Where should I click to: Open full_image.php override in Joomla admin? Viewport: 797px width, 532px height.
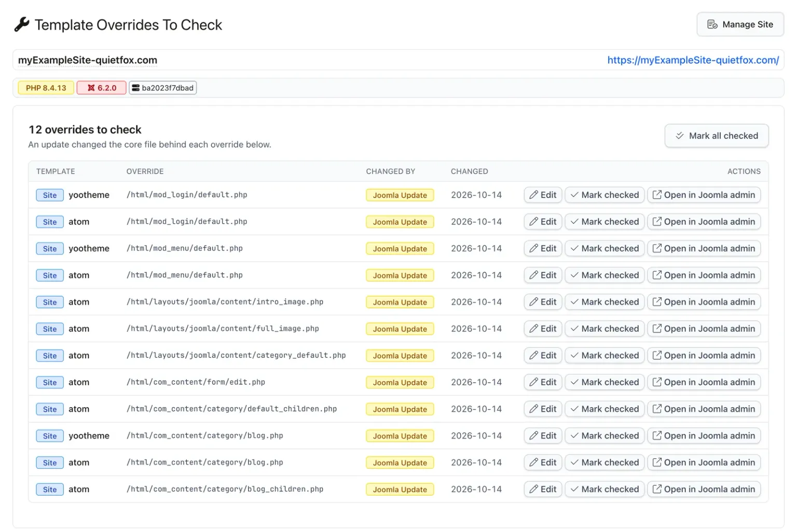coord(704,329)
